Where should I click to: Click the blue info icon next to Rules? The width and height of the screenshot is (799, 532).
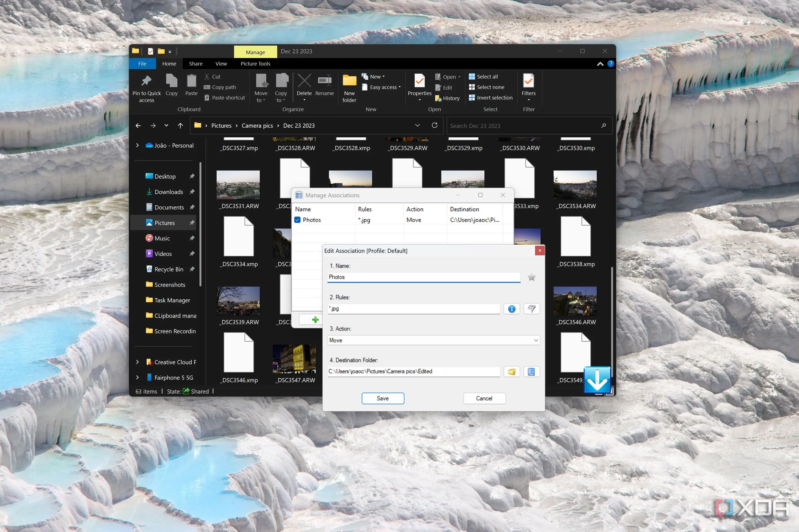pyautogui.click(x=511, y=309)
